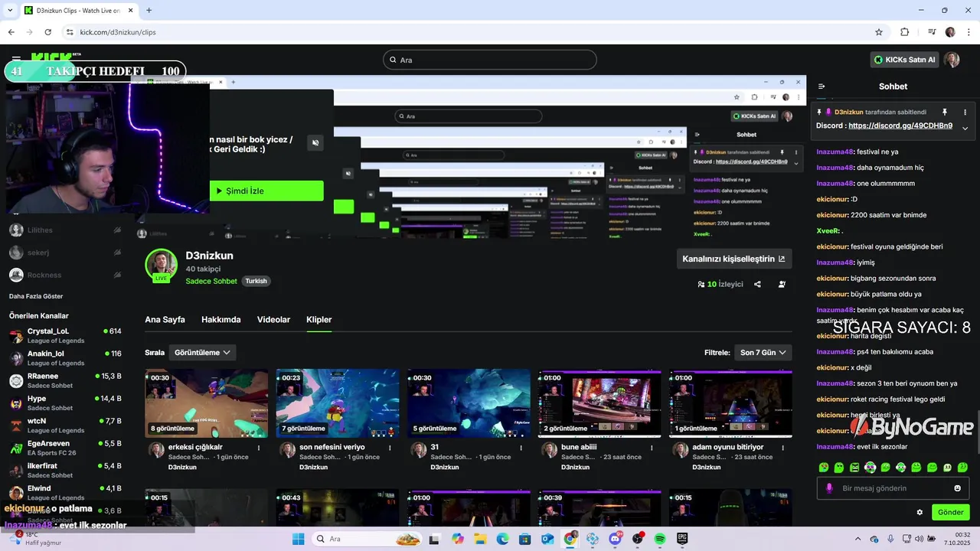This screenshot has width=980, height=551.
Task: Open Spotify from the taskbar
Action: [659, 539]
